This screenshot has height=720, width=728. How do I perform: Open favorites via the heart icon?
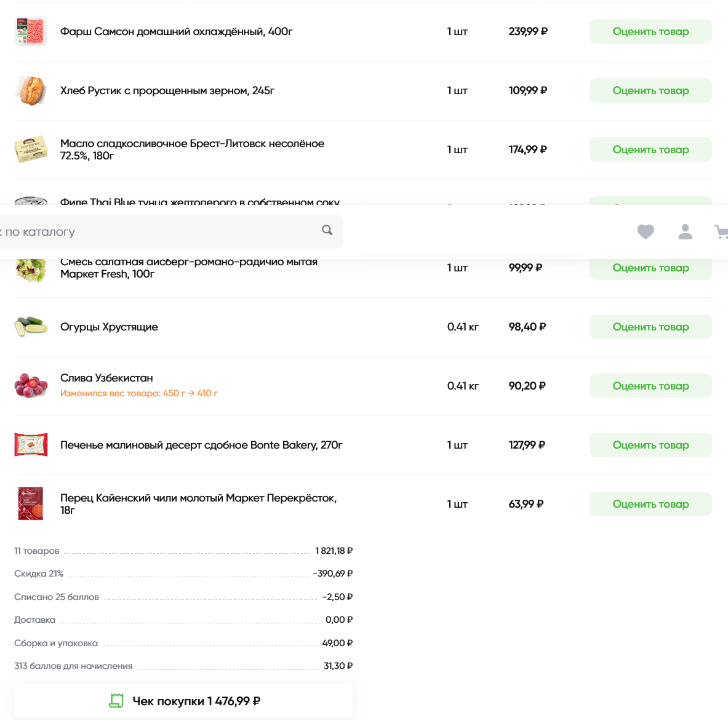646,231
